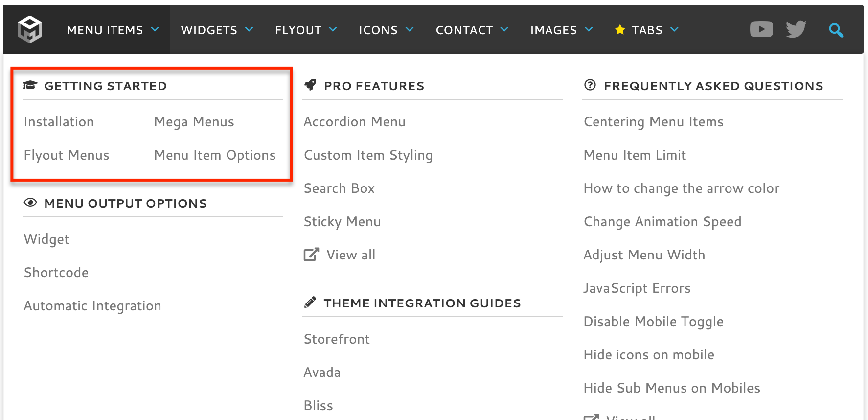
Task: Open Change Animation Speed FAQ
Action: pos(662,222)
